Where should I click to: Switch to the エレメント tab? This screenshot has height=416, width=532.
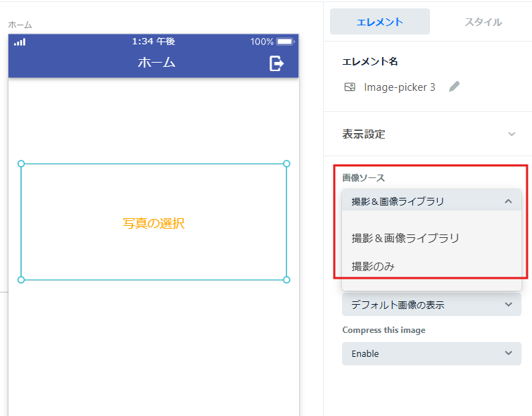pos(380,22)
